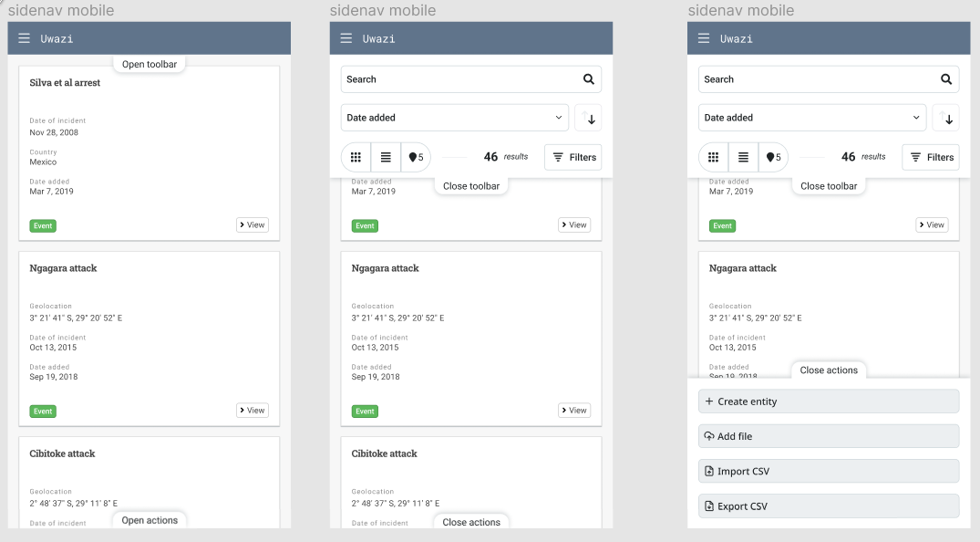
Task: Click search magnifier icon in right mockup
Action: click(946, 79)
